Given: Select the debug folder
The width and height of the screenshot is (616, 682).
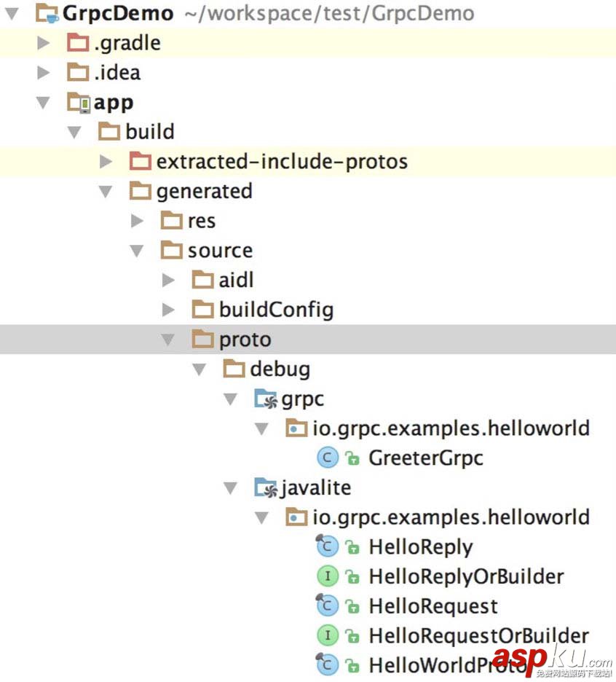Looking at the screenshot, I should 280,369.
